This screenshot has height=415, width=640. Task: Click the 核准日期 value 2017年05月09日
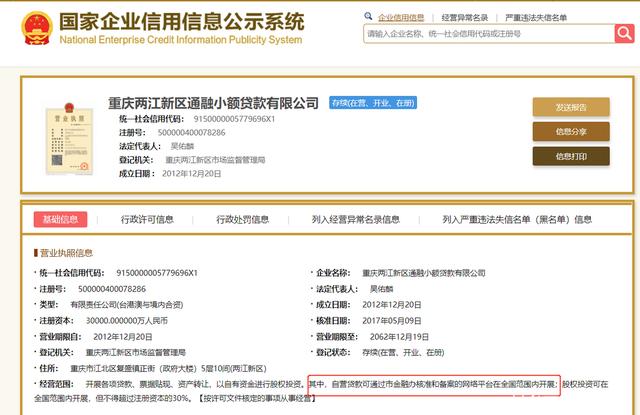pyautogui.click(x=392, y=321)
